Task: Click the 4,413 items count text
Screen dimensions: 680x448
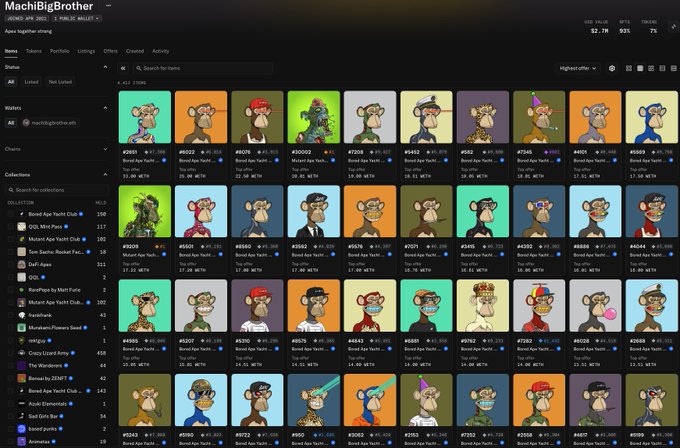Action: (x=132, y=82)
